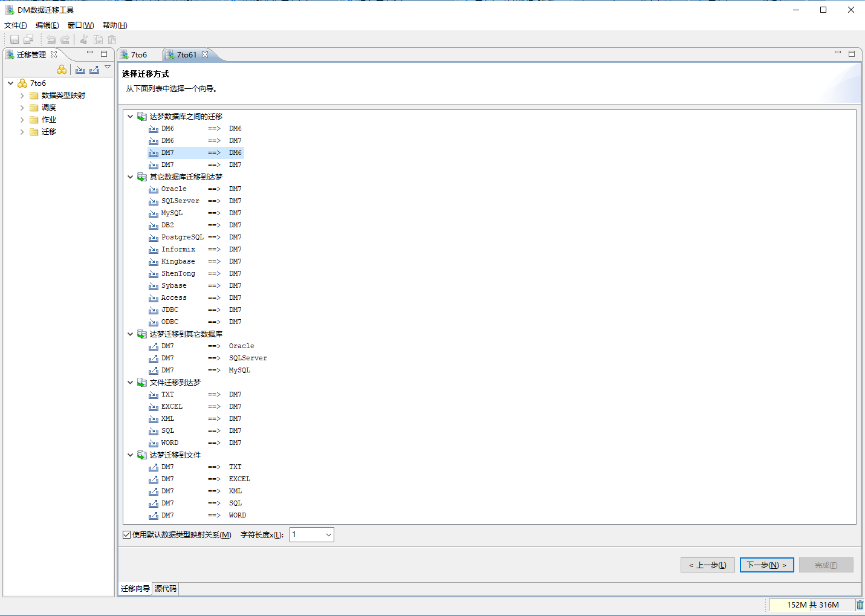
Task: Select ODBC ==> DM7 migration
Action: tap(195, 322)
